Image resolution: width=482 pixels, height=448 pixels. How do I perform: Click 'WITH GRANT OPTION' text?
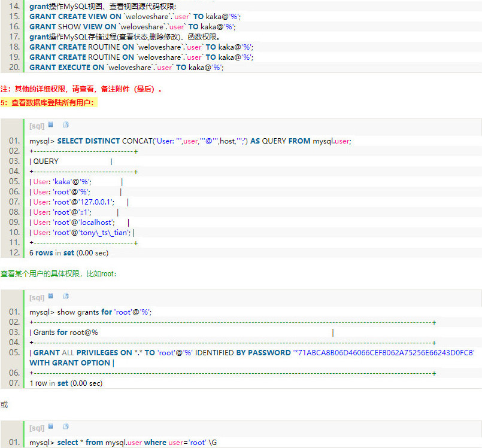[x=70, y=362]
